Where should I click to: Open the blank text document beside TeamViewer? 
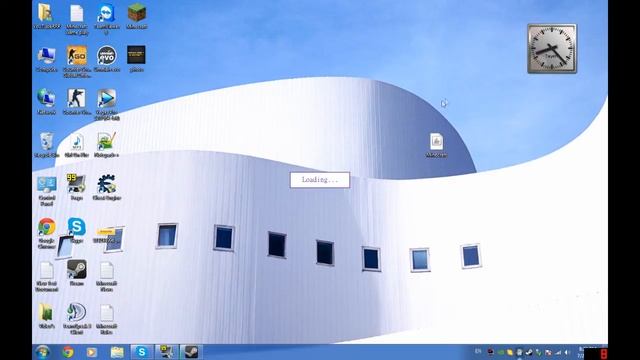coord(77,19)
